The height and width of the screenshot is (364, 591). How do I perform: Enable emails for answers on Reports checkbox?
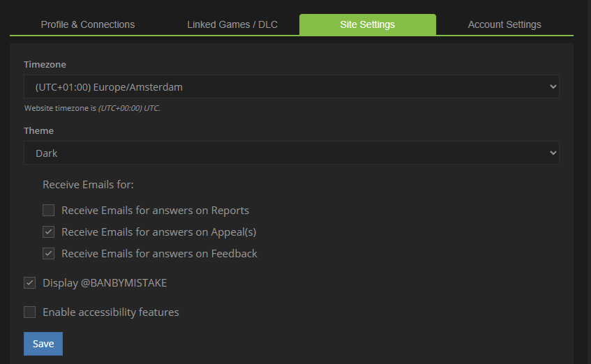pos(49,210)
